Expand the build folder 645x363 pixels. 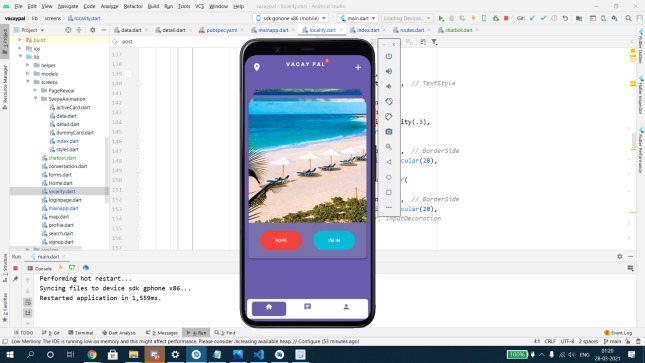click(20, 40)
